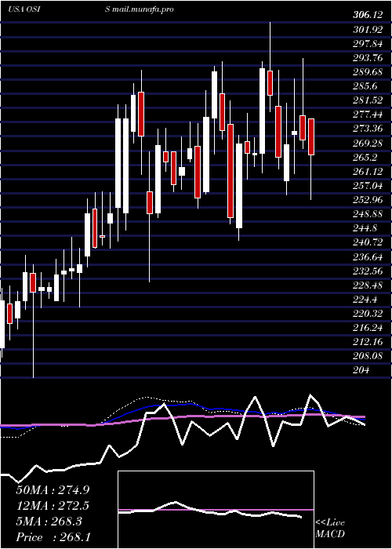Click the 252.96 price axis label
The height and width of the screenshot is (549, 392).
[x=368, y=200]
